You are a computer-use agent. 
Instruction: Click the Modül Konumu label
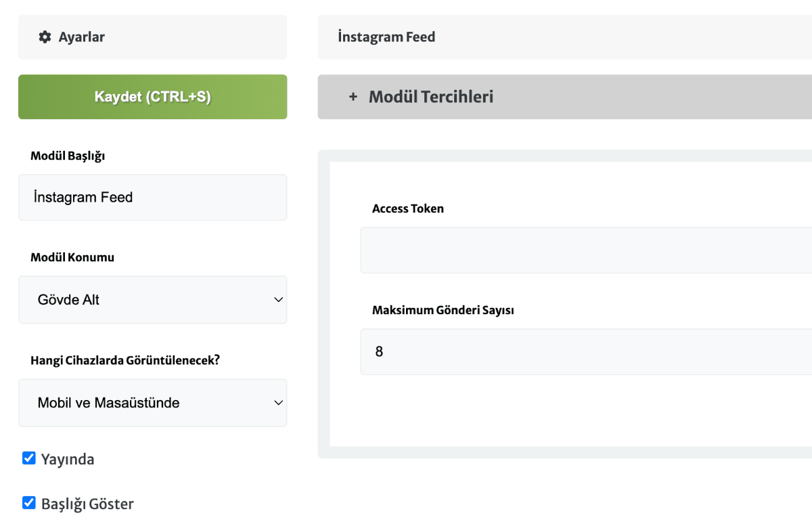point(72,257)
